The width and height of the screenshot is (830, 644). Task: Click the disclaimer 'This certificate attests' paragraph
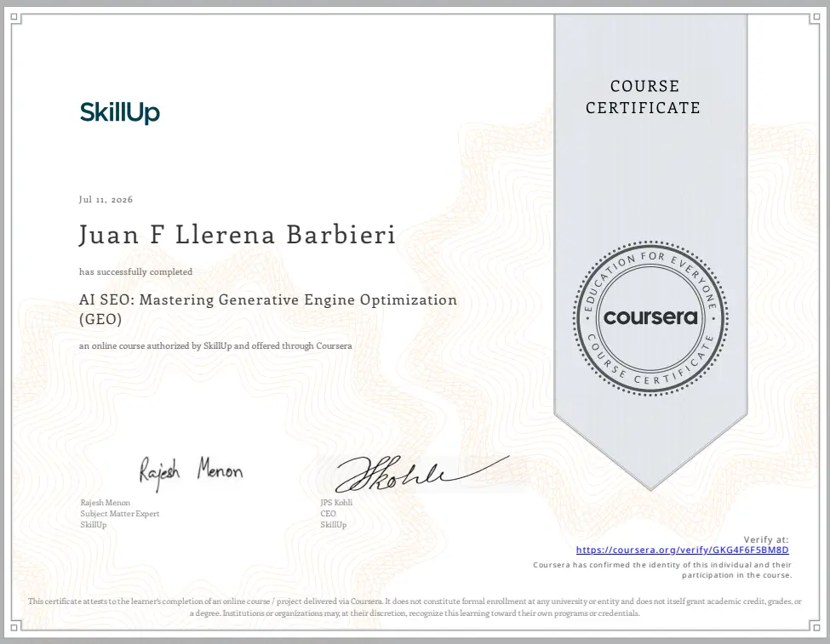(x=415, y=607)
